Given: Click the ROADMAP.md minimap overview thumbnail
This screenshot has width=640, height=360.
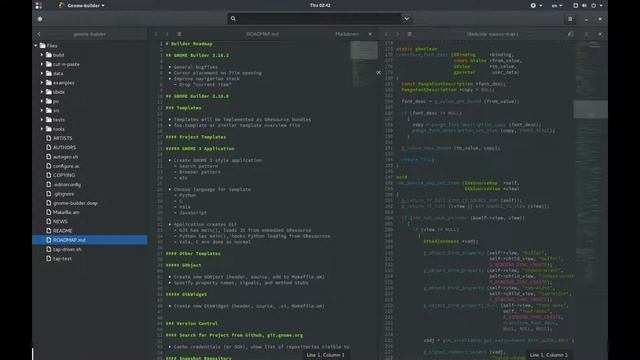Looking at the screenshot, I should [364, 51].
